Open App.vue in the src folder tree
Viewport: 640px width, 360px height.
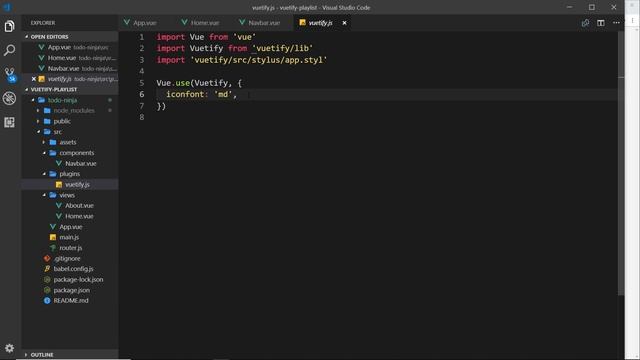click(x=70, y=227)
